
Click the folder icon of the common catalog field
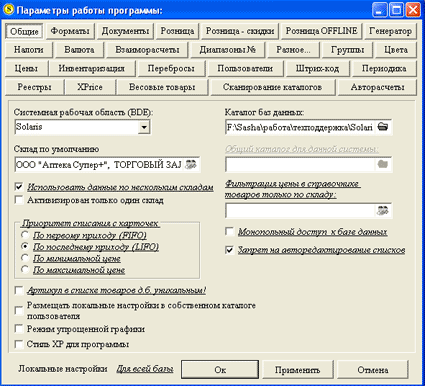tap(383, 164)
